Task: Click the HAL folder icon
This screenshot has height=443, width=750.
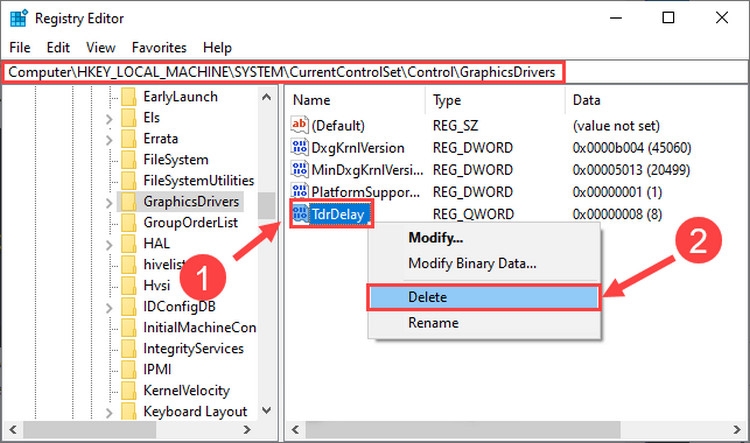Action: 129,244
